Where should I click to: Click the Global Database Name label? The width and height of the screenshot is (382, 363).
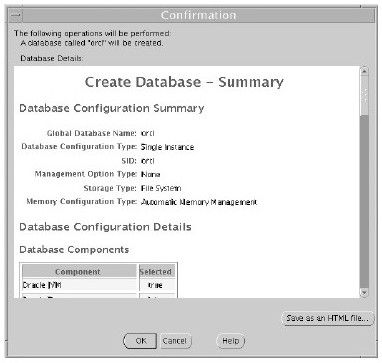click(x=92, y=133)
